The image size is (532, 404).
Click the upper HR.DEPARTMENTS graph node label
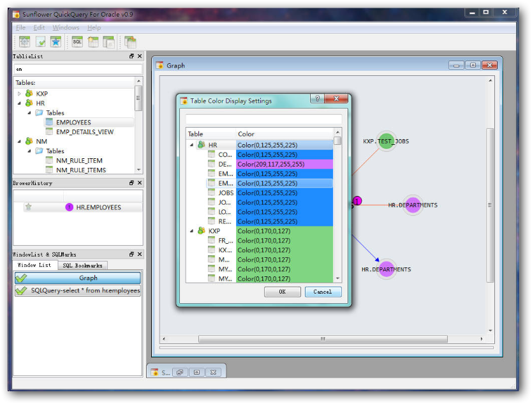point(413,205)
